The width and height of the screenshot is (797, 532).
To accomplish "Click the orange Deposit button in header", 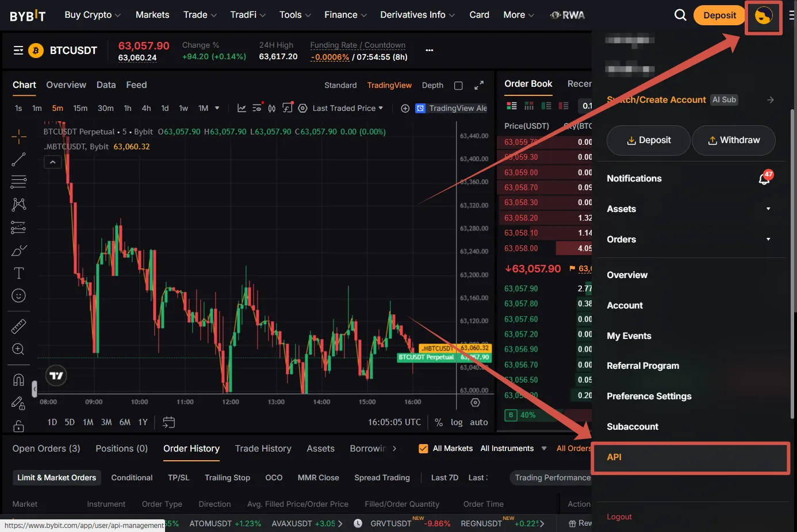I will pos(719,16).
